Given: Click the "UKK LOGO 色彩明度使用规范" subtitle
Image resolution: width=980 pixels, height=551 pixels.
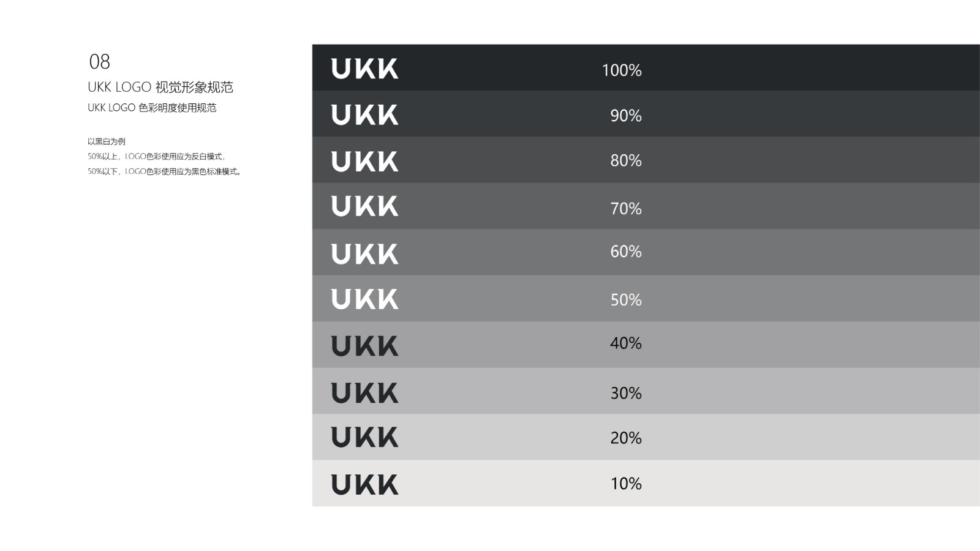Looking at the screenshot, I should (x=152, y=108).
